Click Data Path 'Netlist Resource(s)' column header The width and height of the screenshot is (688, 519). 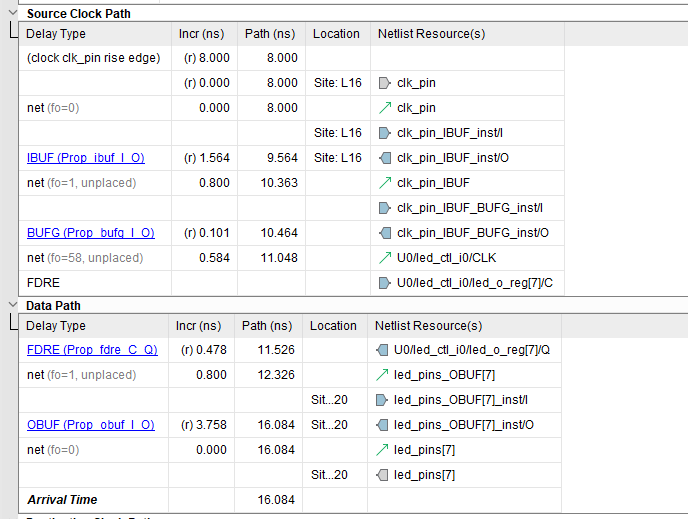464,326
